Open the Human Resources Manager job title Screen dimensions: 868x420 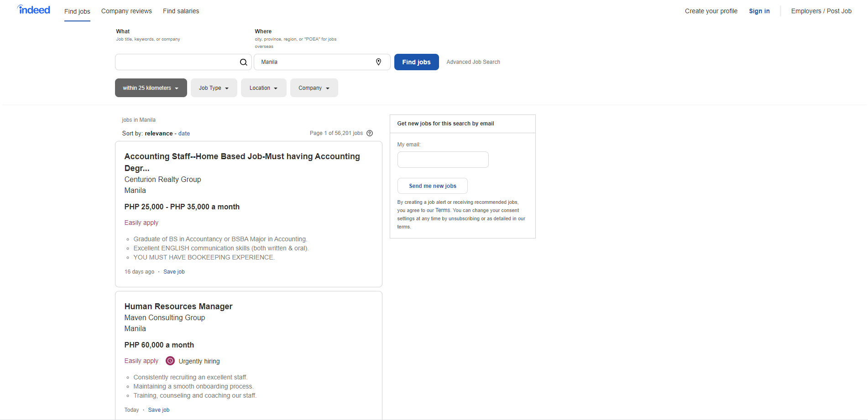(178, 306)
